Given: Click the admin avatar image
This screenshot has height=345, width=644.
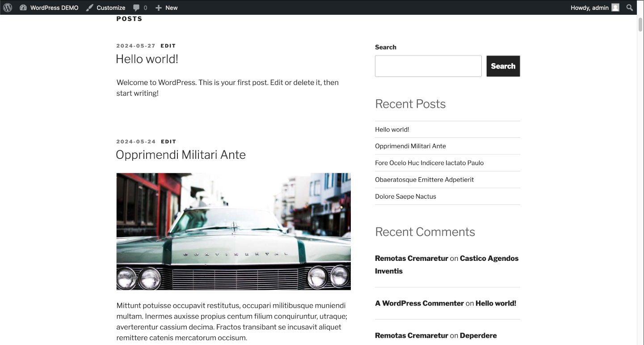Looking at the screenshot, I should click(615, 8).
